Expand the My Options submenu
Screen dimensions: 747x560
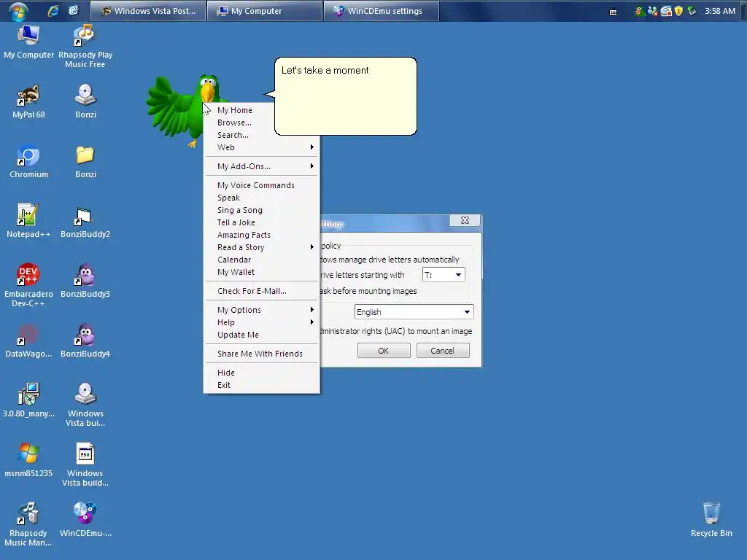click(x=262, y=310)
